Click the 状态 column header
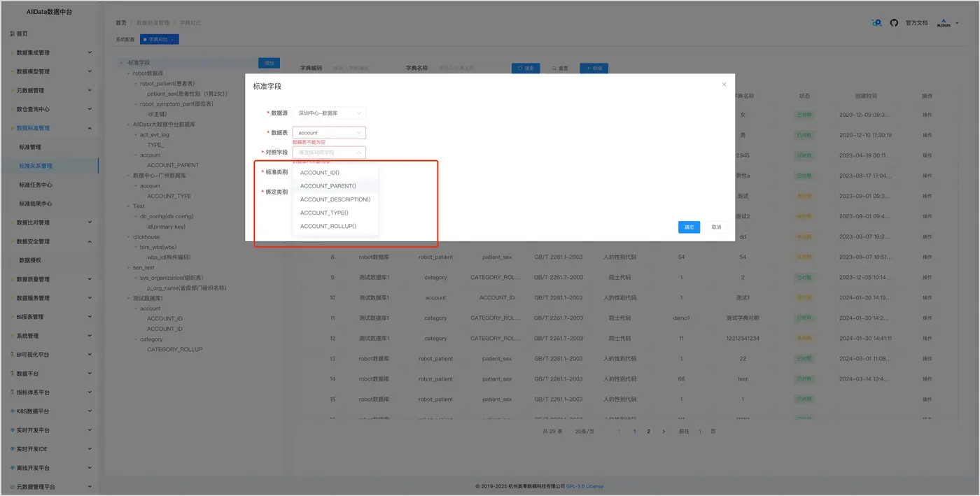Screen dimensions: 980x496 [x=804, y=96]
